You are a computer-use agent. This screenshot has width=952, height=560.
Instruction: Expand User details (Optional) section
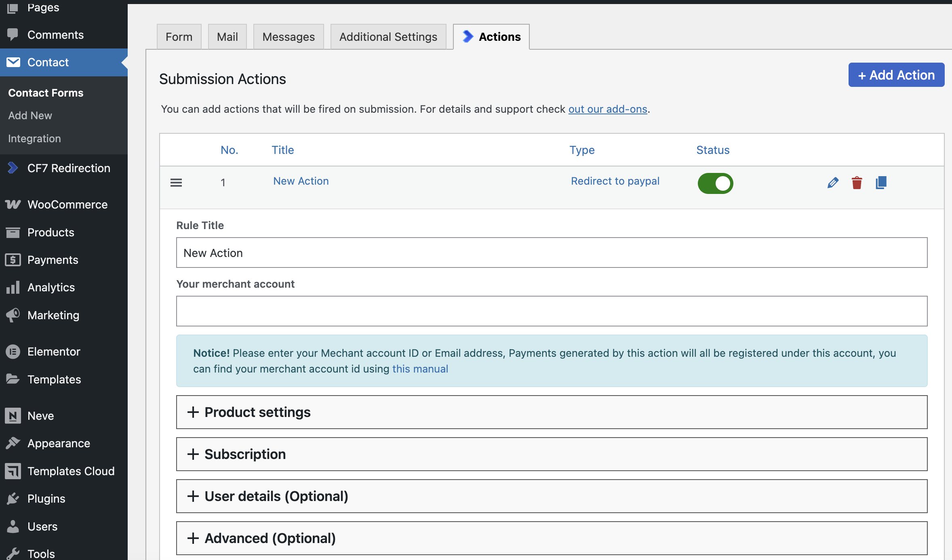point(276,496)
